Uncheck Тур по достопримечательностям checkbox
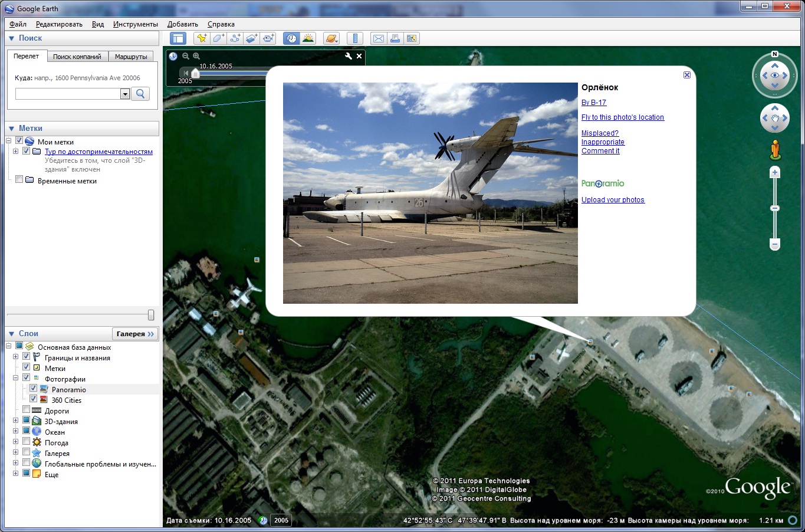 [x=26, y=151]
